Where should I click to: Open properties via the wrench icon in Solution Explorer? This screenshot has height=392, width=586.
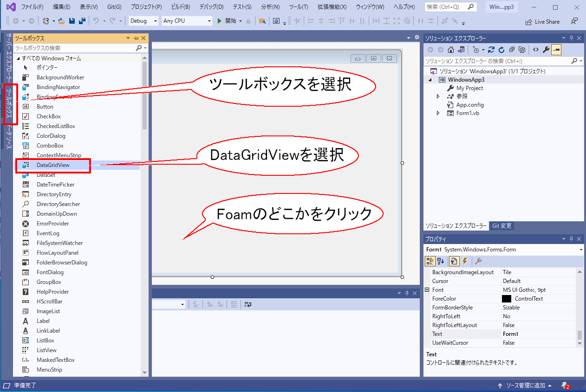(546, 50)
